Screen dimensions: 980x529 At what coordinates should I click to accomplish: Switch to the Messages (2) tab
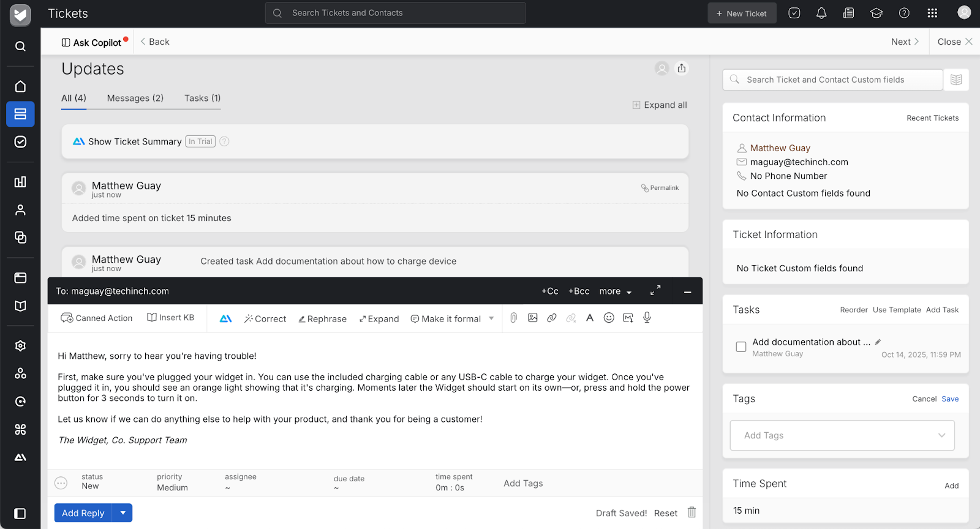[x=135, y=98]
